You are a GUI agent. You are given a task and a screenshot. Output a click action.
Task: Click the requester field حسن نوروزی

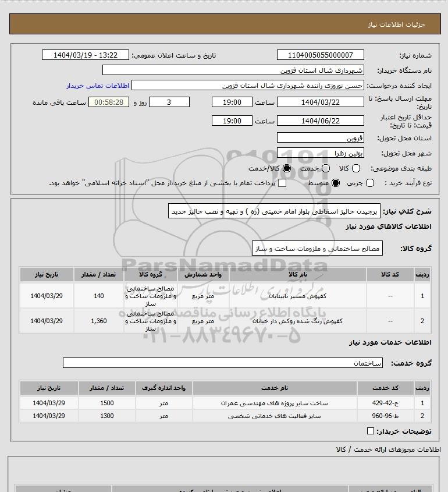click(248, 86)
